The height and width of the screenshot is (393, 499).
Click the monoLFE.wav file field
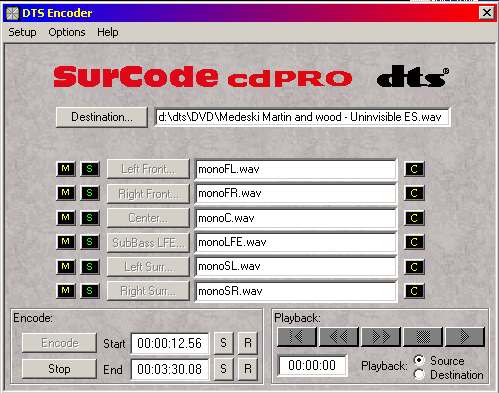(x=296, y=242)
